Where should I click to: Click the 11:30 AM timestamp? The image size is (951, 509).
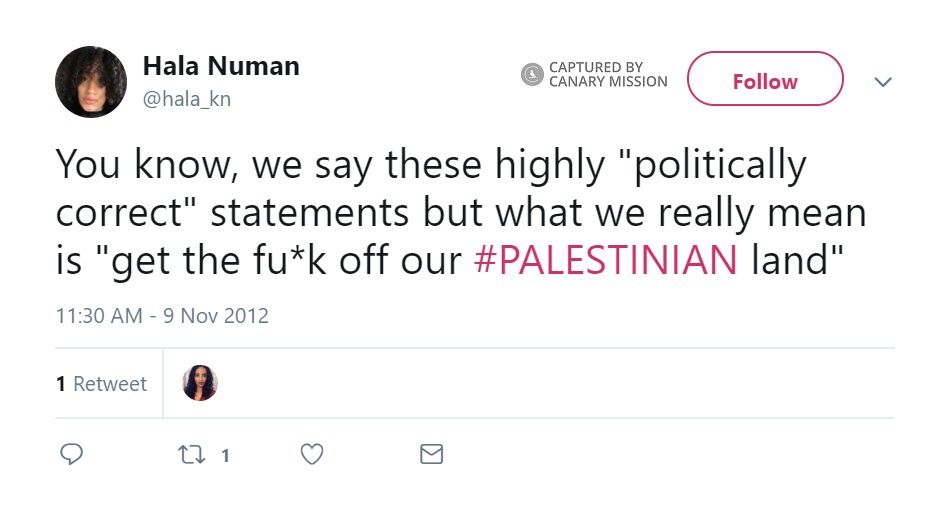(x=96, y=316)
